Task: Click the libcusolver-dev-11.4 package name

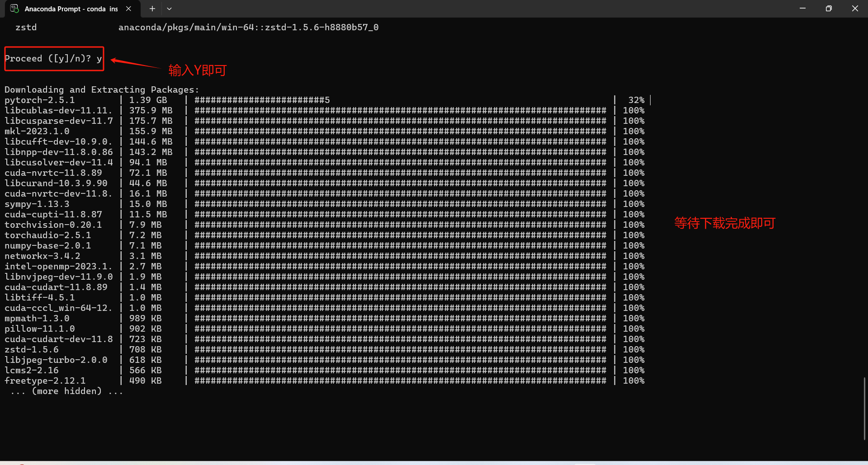Action: 59,162
